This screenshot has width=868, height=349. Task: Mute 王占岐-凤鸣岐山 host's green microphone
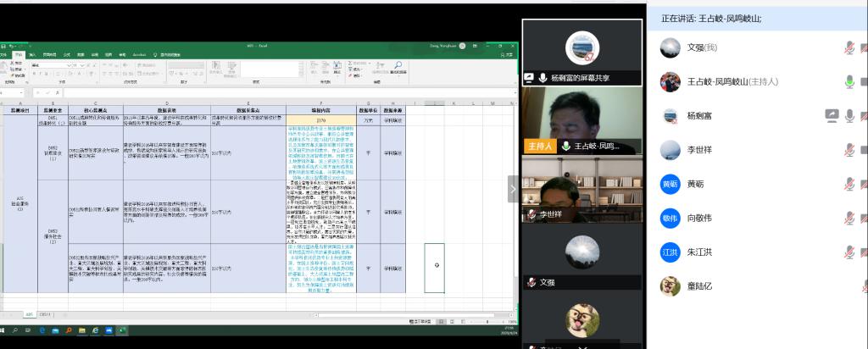849,81
